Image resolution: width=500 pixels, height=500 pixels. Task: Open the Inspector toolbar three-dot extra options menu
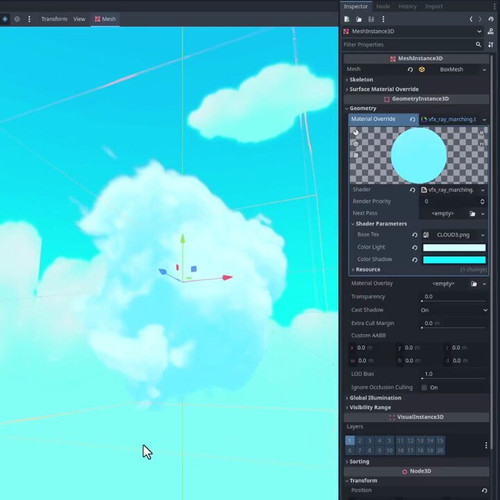pyautogui.click(x=383, y=19)
